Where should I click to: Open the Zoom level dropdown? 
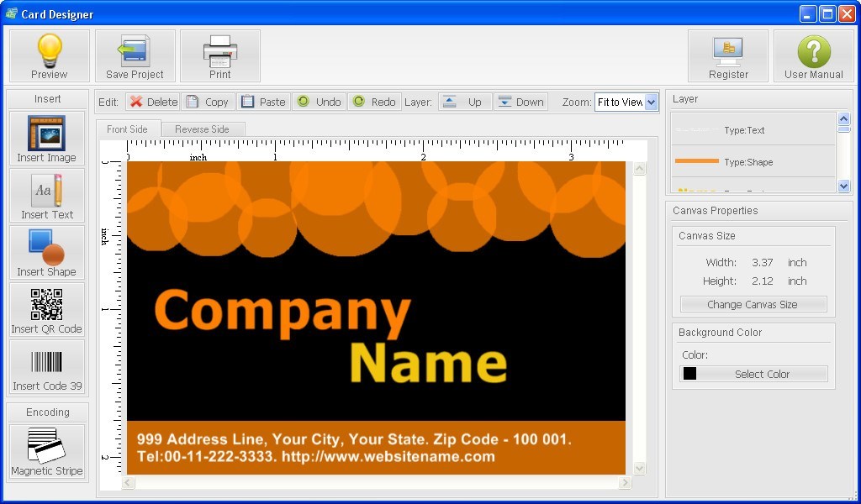[626, 102]
